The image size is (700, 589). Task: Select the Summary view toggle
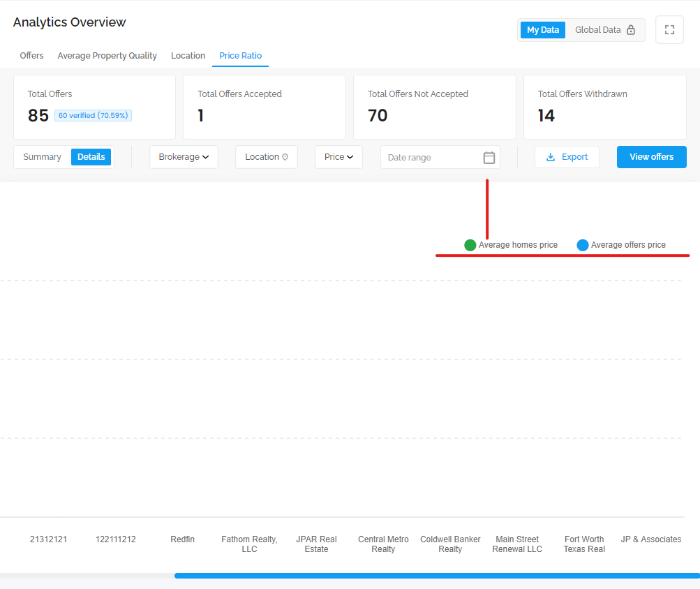pyautogui.click(x=43, y=157)
